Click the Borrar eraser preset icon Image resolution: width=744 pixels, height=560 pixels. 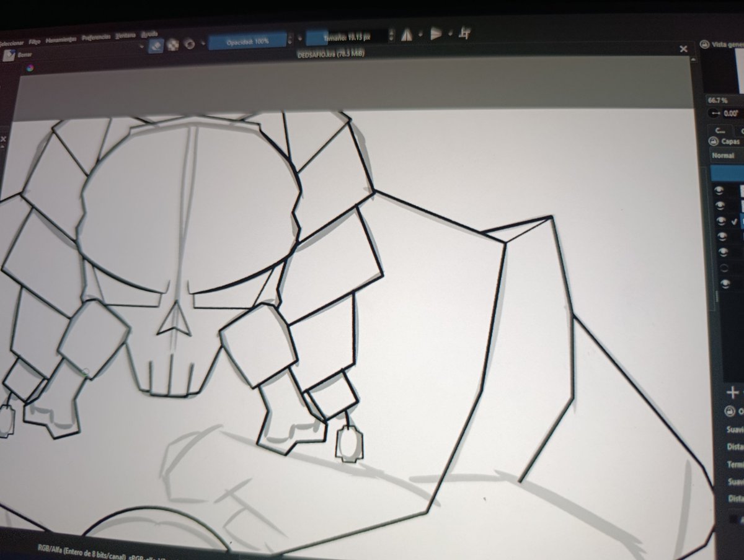click(8, 55)
